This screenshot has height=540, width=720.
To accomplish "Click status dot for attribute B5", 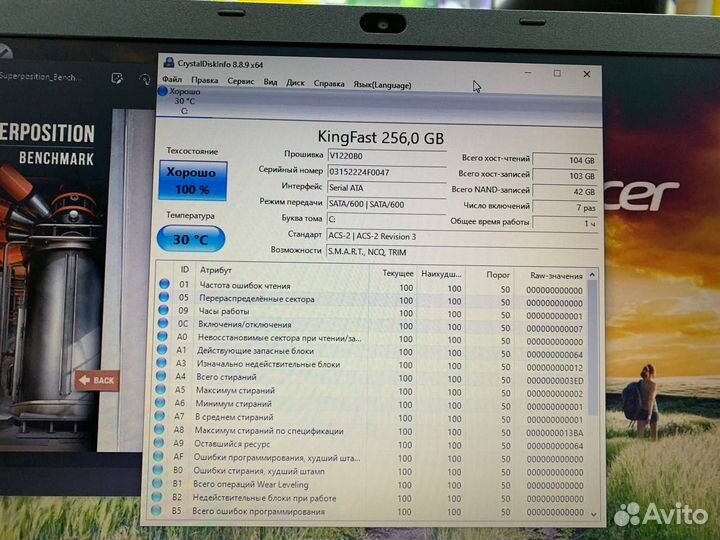I will pyautogui.click(x=156, y=510).
